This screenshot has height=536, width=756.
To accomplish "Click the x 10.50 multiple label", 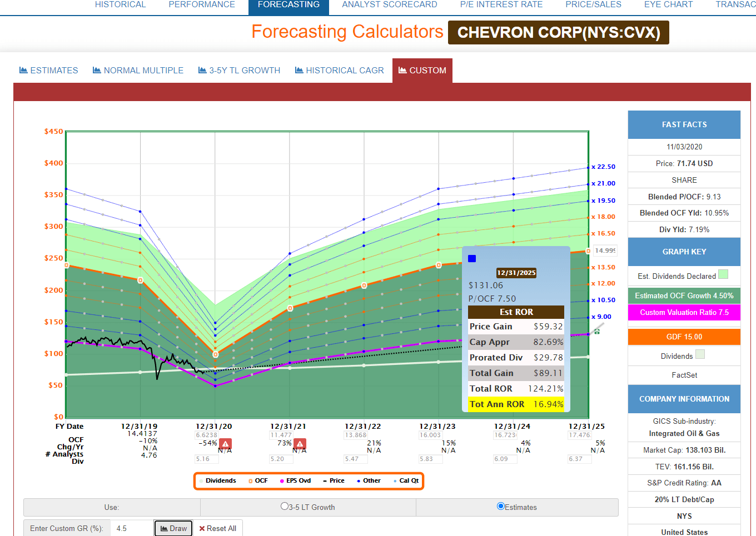I will pos(603,300).
